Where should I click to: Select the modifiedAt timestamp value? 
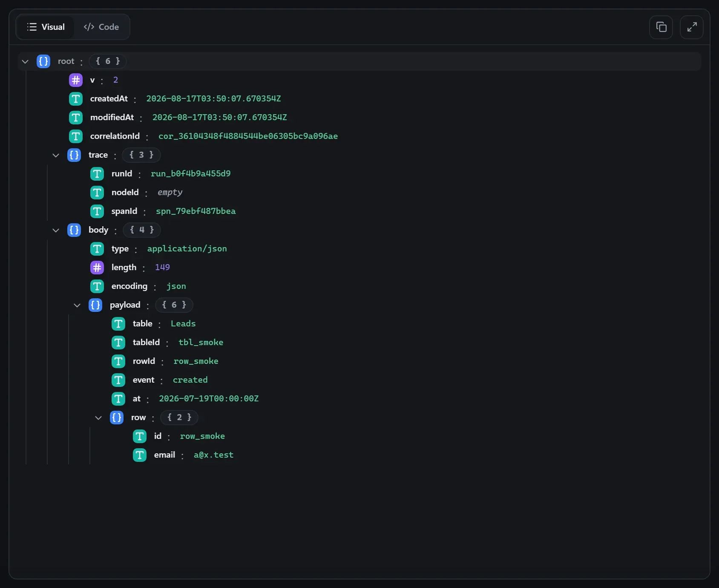[220, 118]
